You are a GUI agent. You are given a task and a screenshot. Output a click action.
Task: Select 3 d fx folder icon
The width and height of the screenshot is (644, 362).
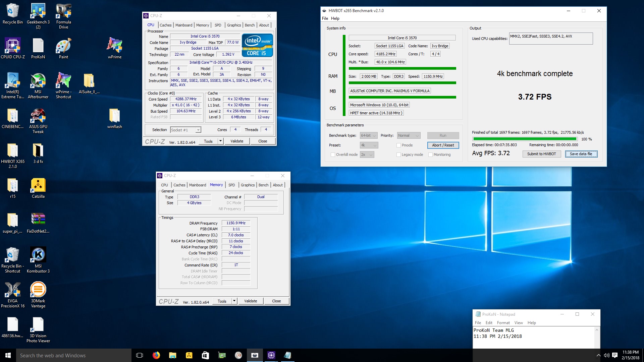click(x=38, y=153)
